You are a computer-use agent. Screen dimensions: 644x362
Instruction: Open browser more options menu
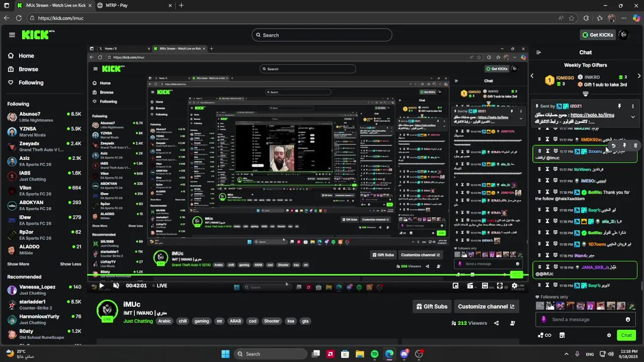coord(624,18)
